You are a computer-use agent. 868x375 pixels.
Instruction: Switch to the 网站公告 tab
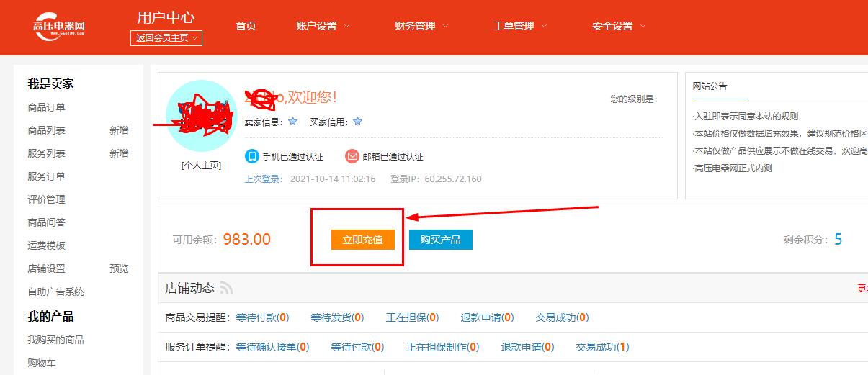(710, 86)
